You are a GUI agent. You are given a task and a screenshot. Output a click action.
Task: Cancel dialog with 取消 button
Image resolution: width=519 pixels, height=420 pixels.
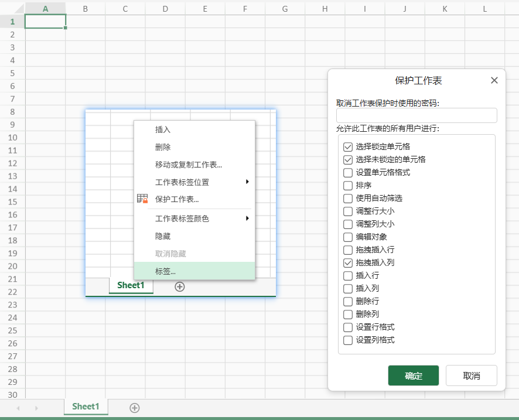coord(472,375)
